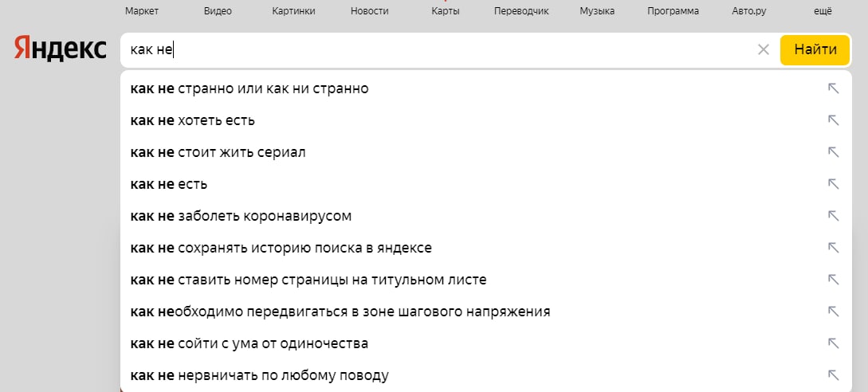Open the Новости service link
Image resolution: width=868 pixels, height=392 pixels.
[369, 11]
